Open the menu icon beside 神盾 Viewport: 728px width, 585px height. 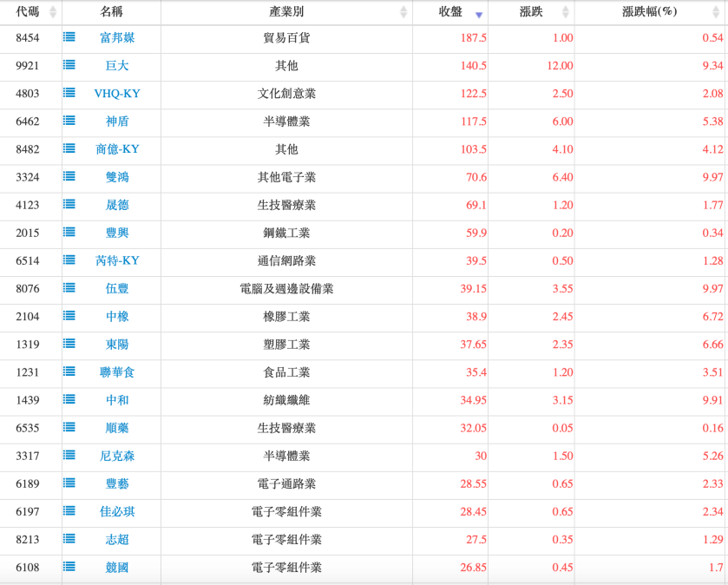[x=69, y=121]
